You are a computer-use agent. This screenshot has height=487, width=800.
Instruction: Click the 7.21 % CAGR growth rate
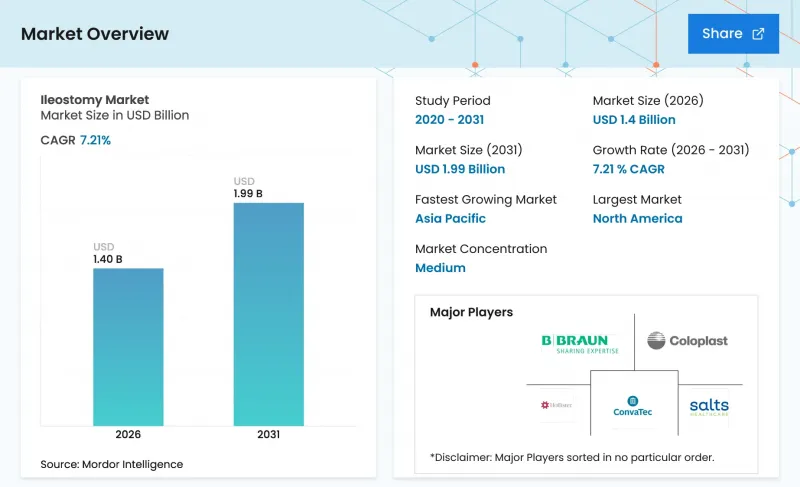pos(628,169)
